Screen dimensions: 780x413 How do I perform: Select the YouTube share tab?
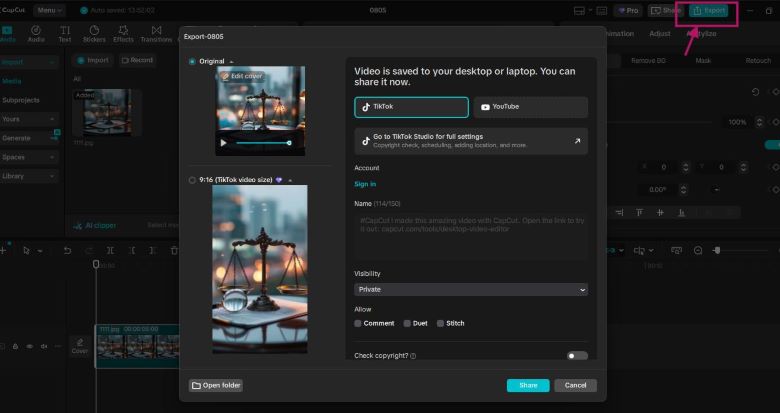point(530,107)
